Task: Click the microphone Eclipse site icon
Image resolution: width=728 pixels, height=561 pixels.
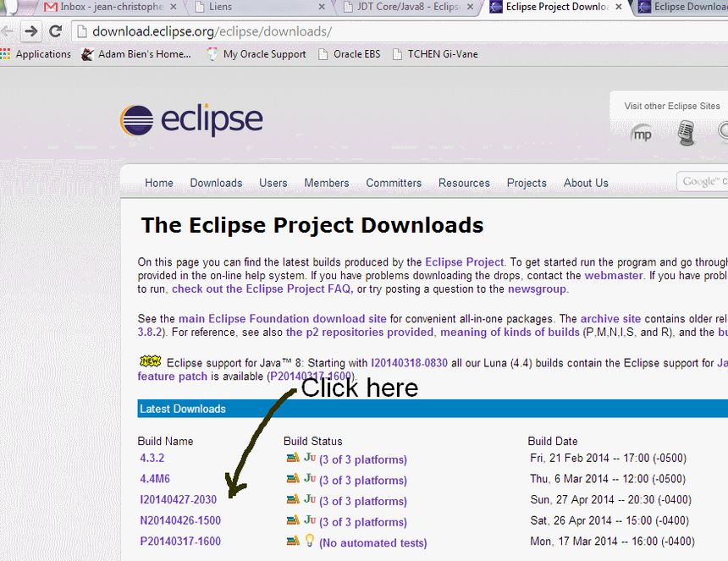Action: click(x=686, y=132)
